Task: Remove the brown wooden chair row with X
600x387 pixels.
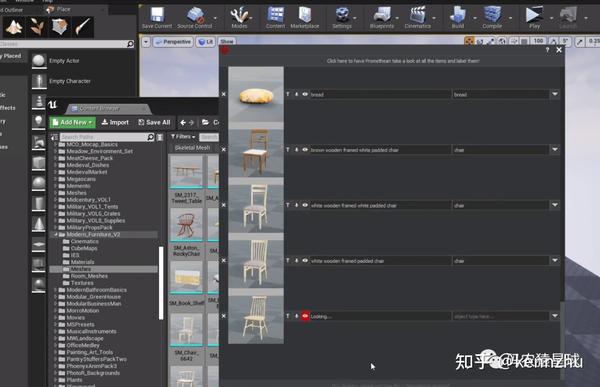Action: tap(224, 150)
